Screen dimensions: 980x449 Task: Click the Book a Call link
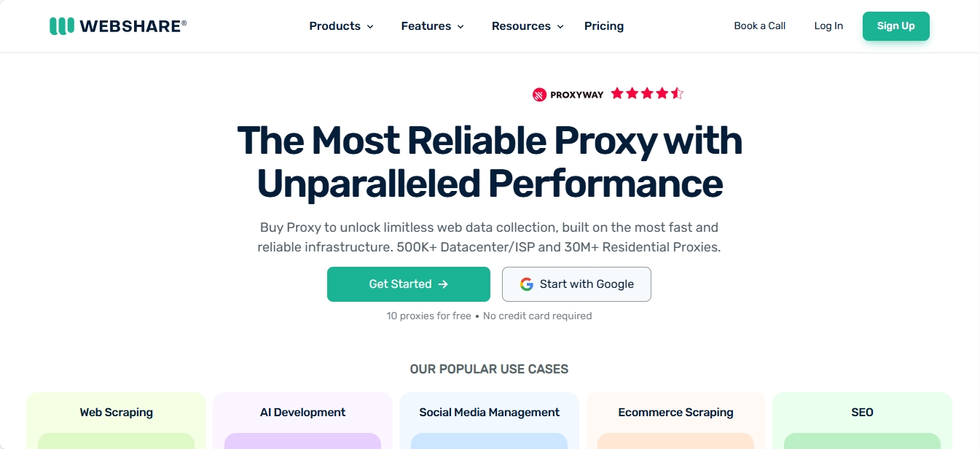tap(759, 26)
